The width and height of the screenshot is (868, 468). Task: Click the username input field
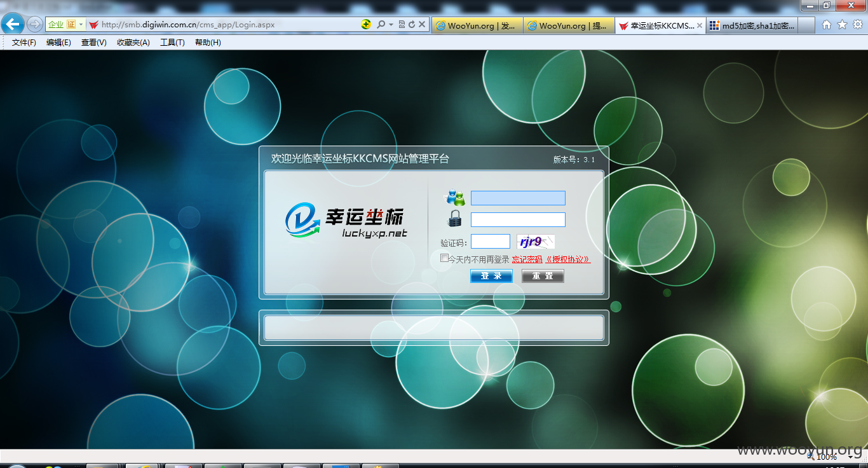(518, 198)
